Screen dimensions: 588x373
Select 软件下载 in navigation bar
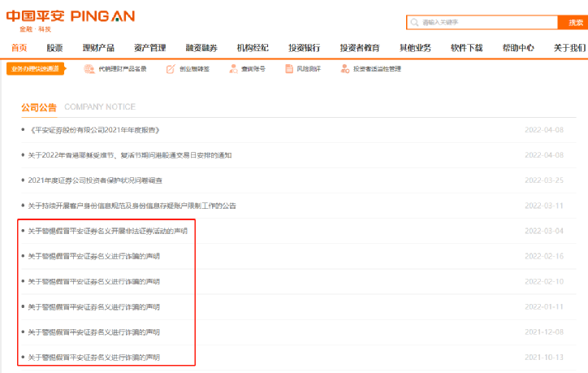coord(466,48)
